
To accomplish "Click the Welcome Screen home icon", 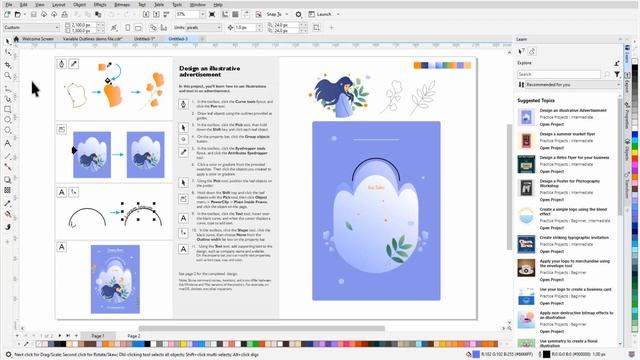I will pos(16,39).
